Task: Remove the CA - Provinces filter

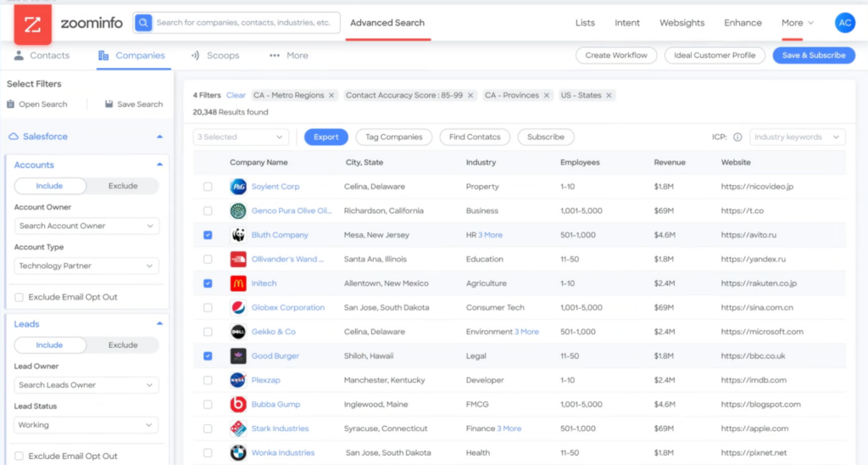Action: 547,95
